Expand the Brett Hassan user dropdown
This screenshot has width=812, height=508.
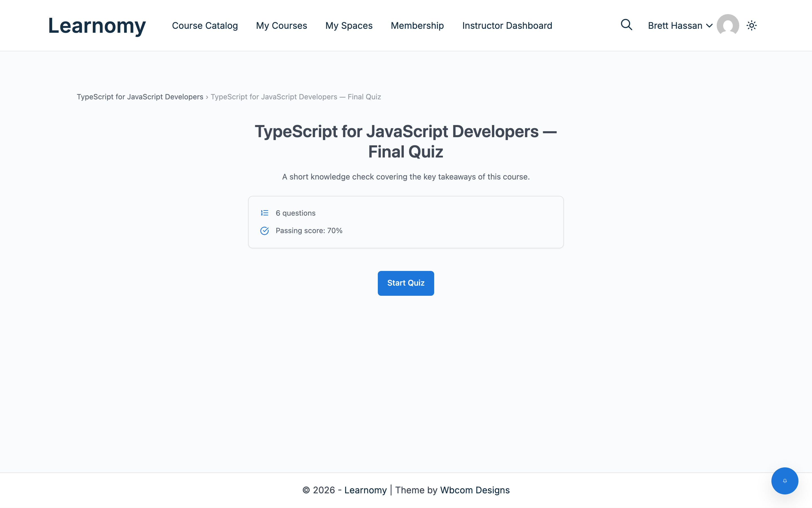pos(680,25)
